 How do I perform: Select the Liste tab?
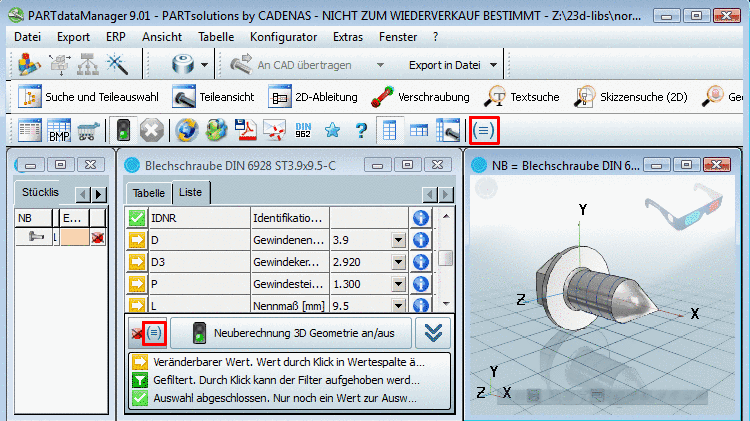tap(190, 192)
